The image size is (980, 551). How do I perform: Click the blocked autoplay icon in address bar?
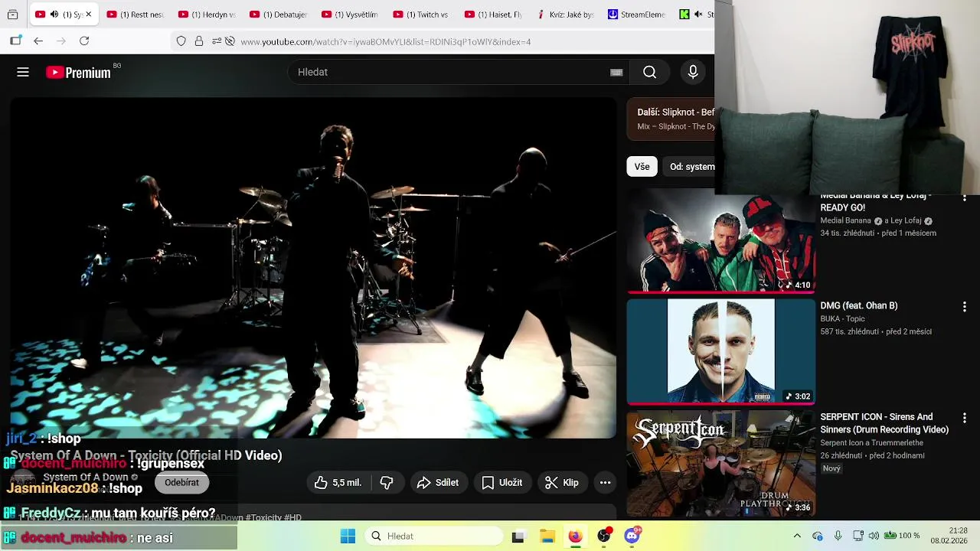(229, 41)
